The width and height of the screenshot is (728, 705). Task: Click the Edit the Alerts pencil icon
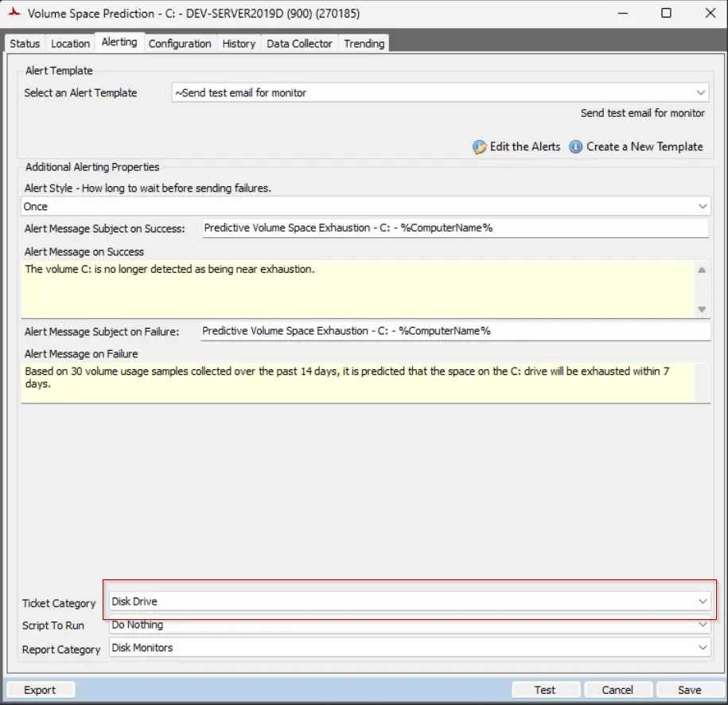(479, 146)
